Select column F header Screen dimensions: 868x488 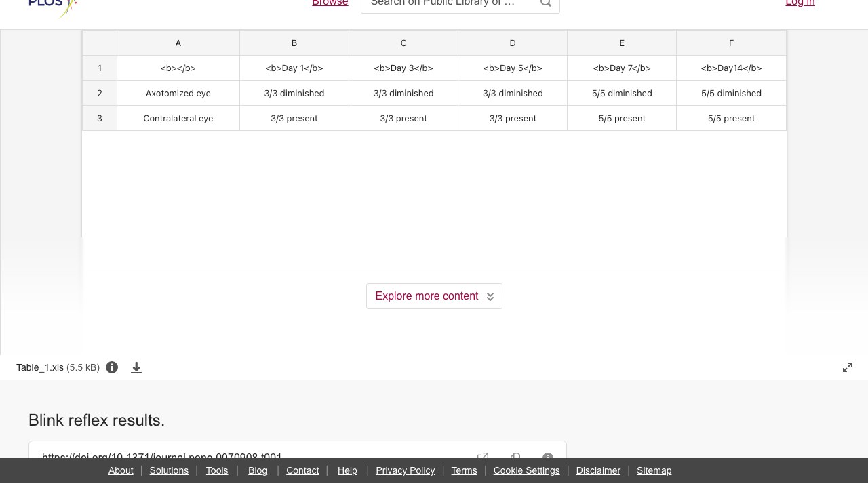(731, 43)
